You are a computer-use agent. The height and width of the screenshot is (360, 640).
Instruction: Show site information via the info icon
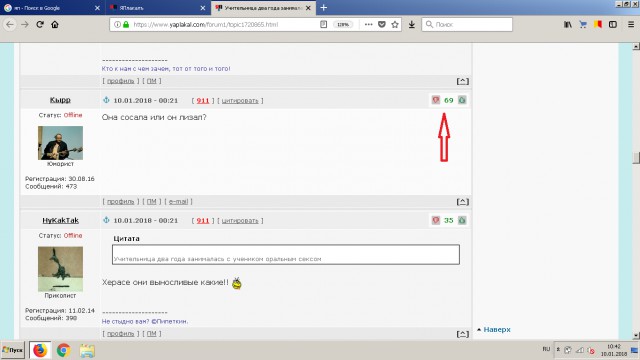(117, 24)
